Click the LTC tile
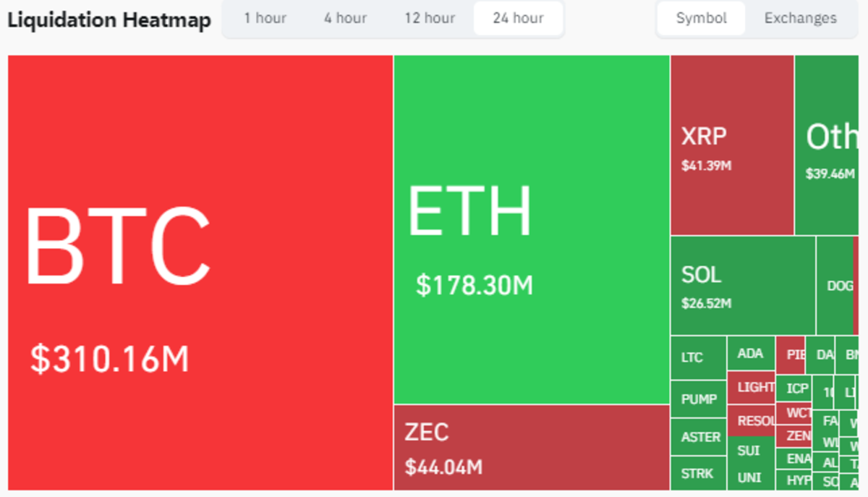 696,356
